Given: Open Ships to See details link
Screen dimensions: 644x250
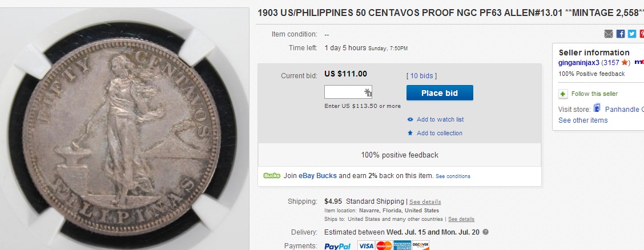Looking at the screenshot, I should coord(461,219).
